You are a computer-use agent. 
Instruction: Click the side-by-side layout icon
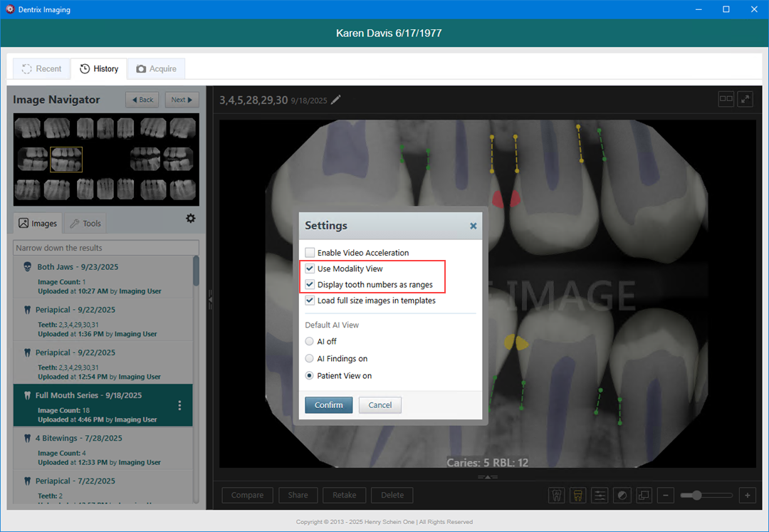[726, 100]
